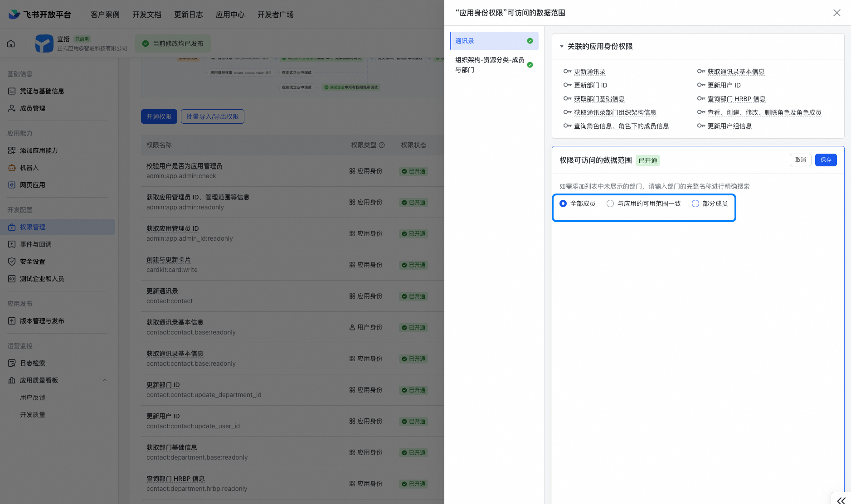Viewport: 851px width, 504px height.
Task: Click the 宜搭 app icon
Action: [44, 44]
